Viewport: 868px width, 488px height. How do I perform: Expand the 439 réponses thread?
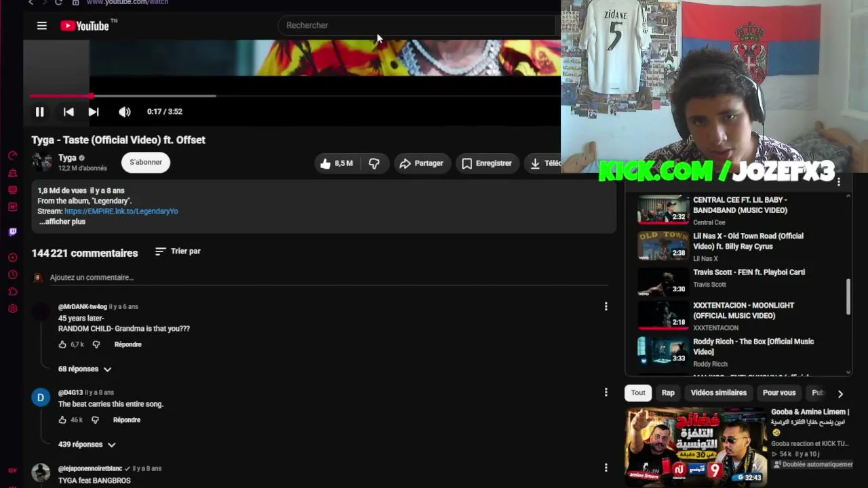click(87, 445)
